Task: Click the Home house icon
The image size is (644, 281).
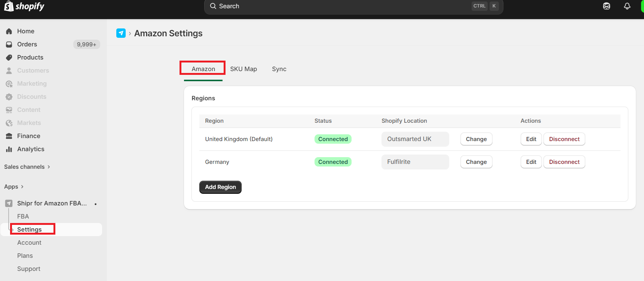Action: pyautogui.click(x=9, y=31)
